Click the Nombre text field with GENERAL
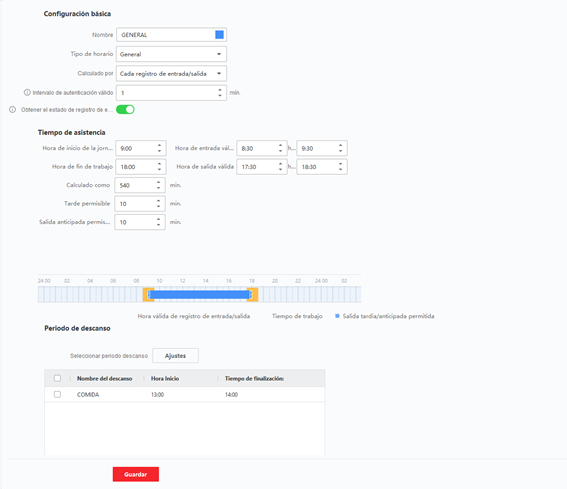The height and width of the screenshot is (489, 567). click(x=171, y=35)
